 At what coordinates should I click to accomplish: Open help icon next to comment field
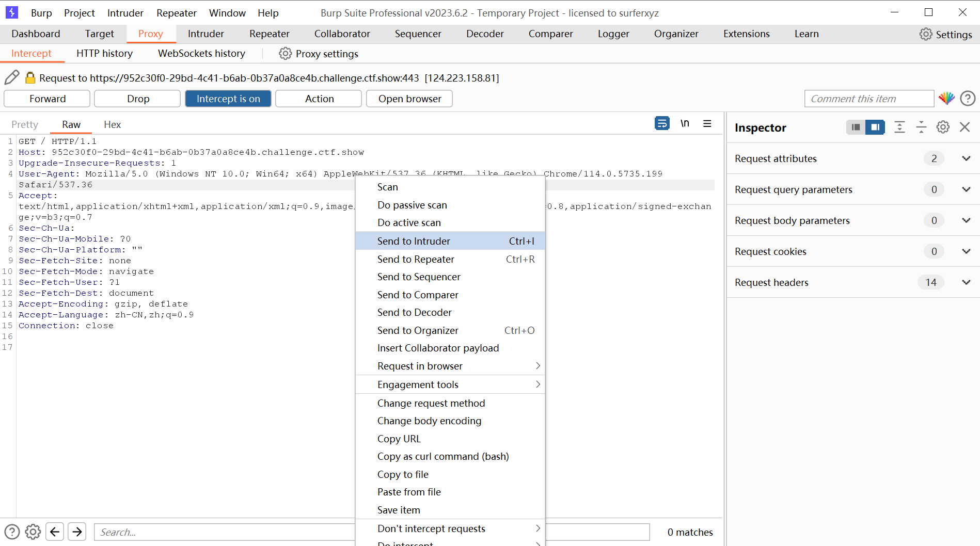point(968,98)
